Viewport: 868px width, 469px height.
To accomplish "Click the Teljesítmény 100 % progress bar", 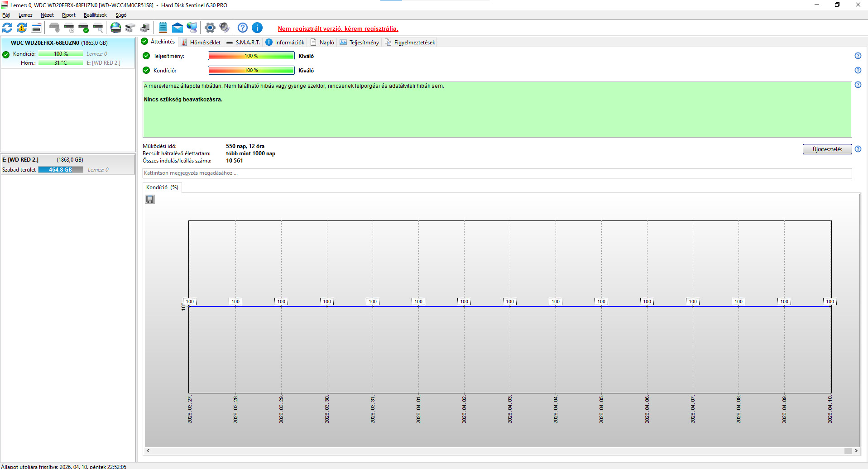I will click(x=251, y=56).
